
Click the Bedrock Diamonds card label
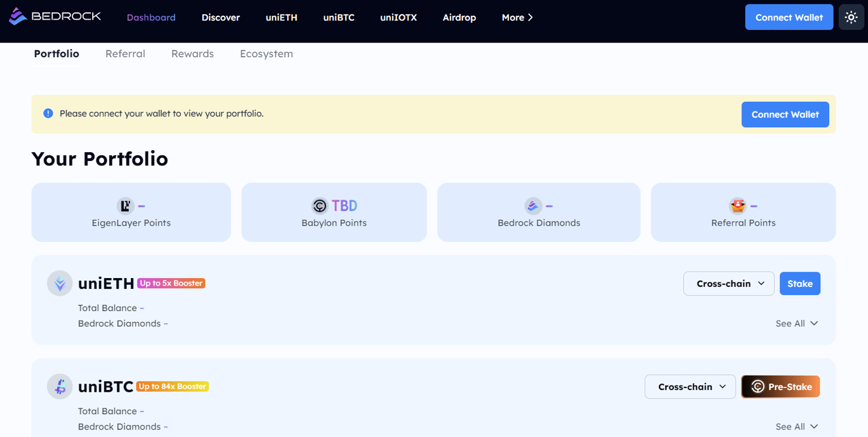539,223
